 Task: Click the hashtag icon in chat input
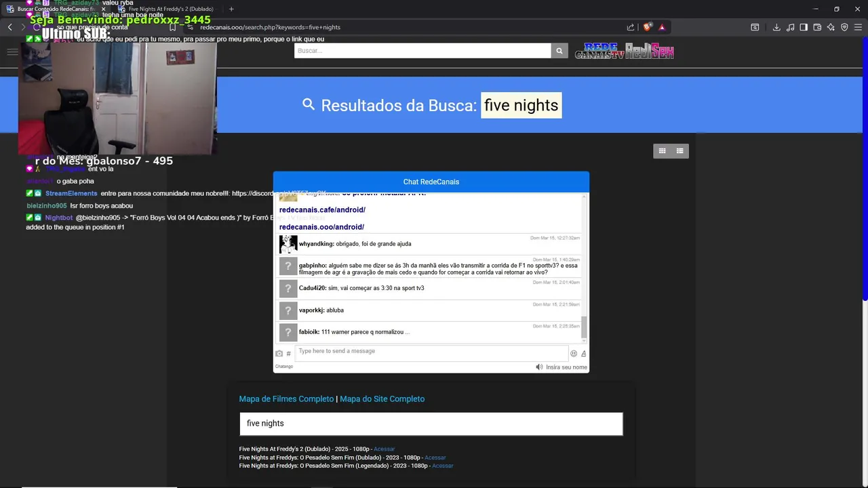[288, 354]
